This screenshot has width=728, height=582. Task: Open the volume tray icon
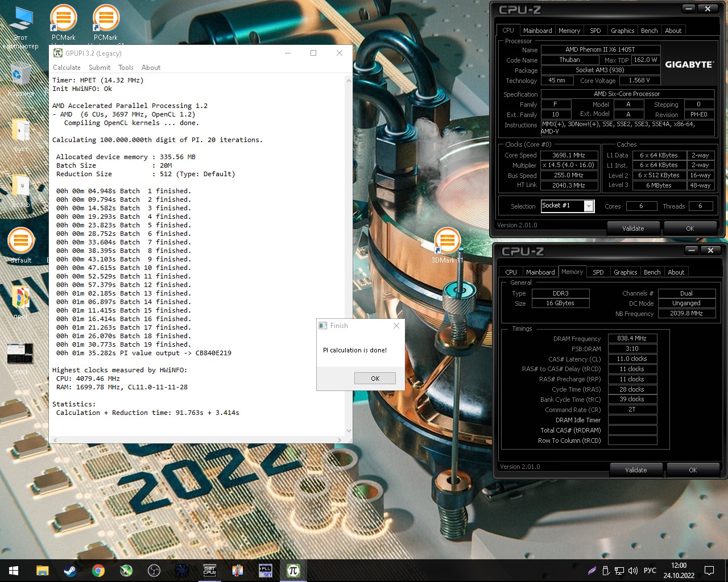click(x=633, y=571)
